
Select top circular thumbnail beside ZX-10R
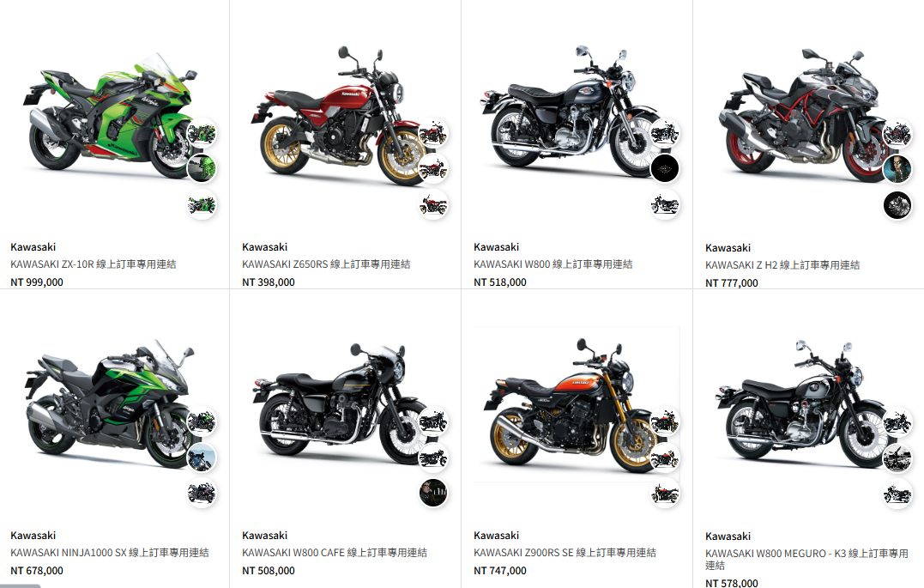tap(202, 133)
